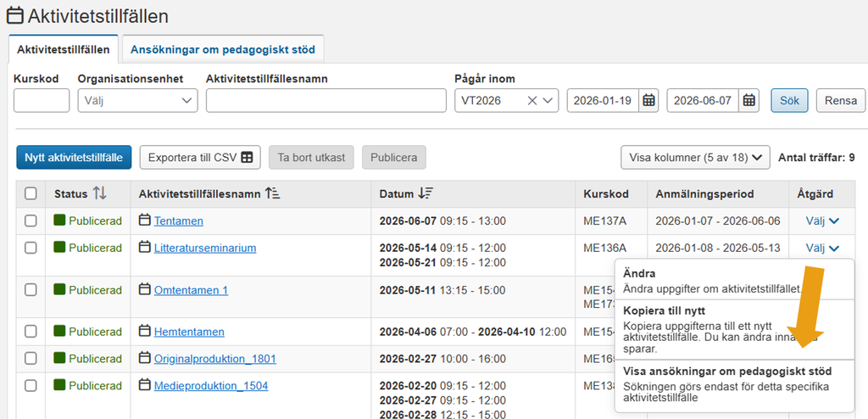This screenshot has width=868, height=419.
Task: Click the calendar icon beside Originalproduktion_1801
Action: (x=144, y=359)
